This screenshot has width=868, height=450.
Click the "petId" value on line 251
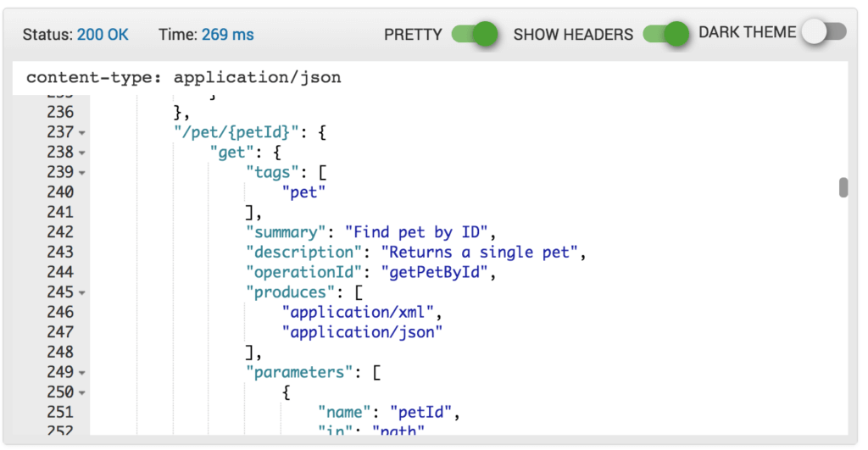[420, 412]
